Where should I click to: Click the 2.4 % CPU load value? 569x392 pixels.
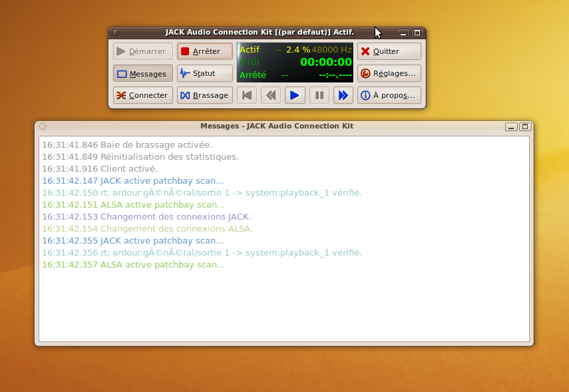(x=298, y=49)
